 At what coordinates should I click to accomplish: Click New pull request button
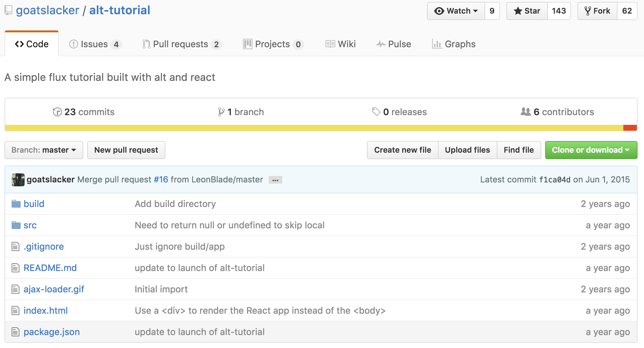(x=126, y=150)
